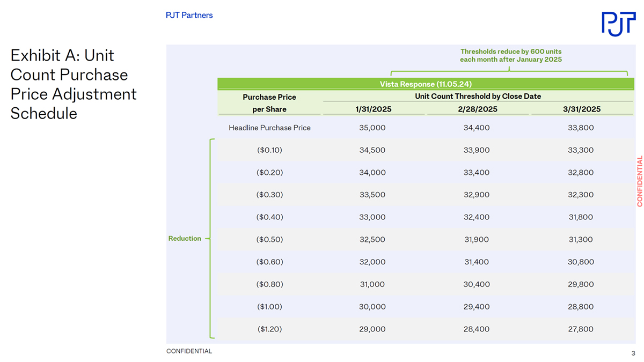
Task: Select the 27,800 cell value
Action: [581, 329]
